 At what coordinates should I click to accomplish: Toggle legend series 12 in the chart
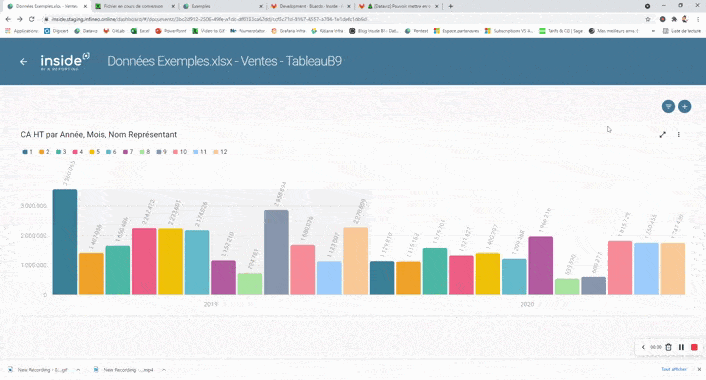(220, 152)
